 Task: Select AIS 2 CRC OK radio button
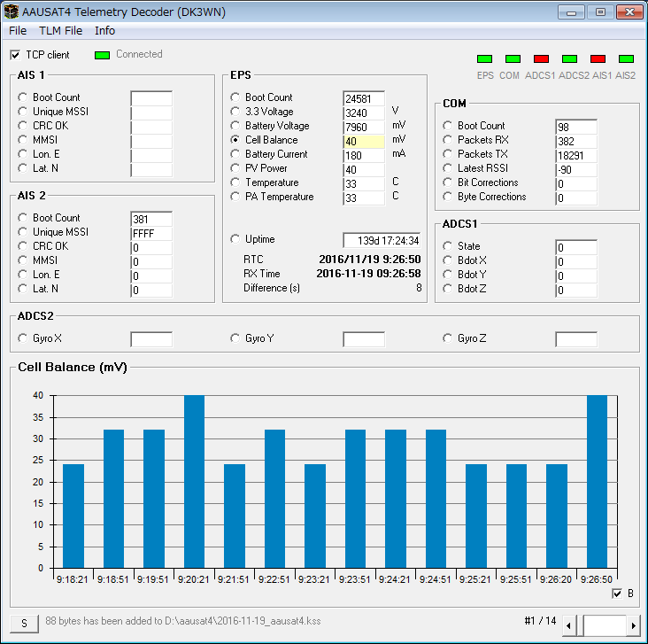(x=23, y=246)
